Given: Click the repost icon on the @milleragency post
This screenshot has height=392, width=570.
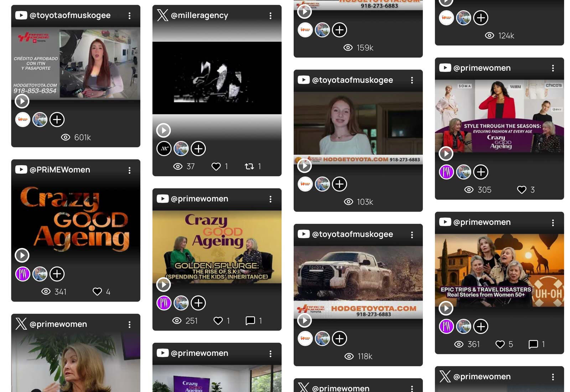Looking at the screenshot, I should point(249,166).
